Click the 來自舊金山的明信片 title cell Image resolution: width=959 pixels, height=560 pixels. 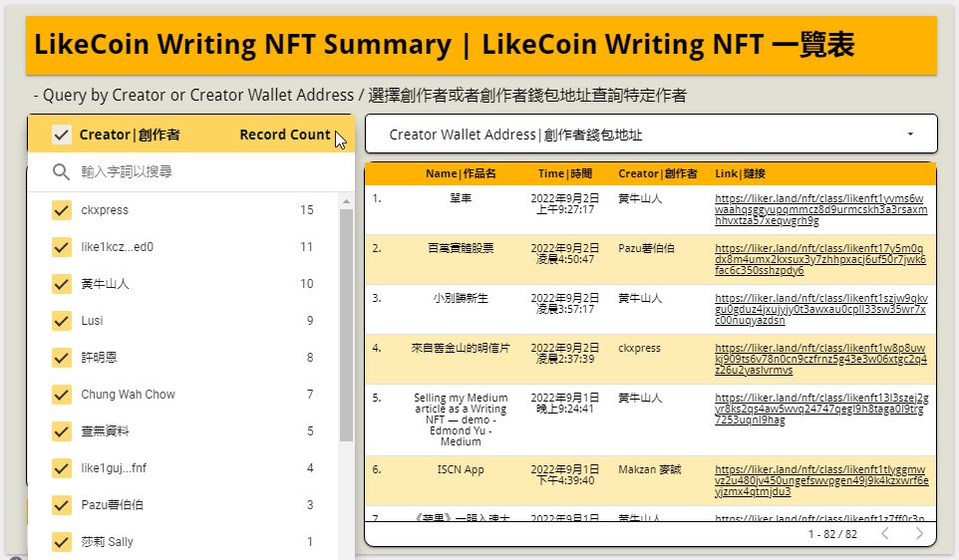tap(461, 348)
